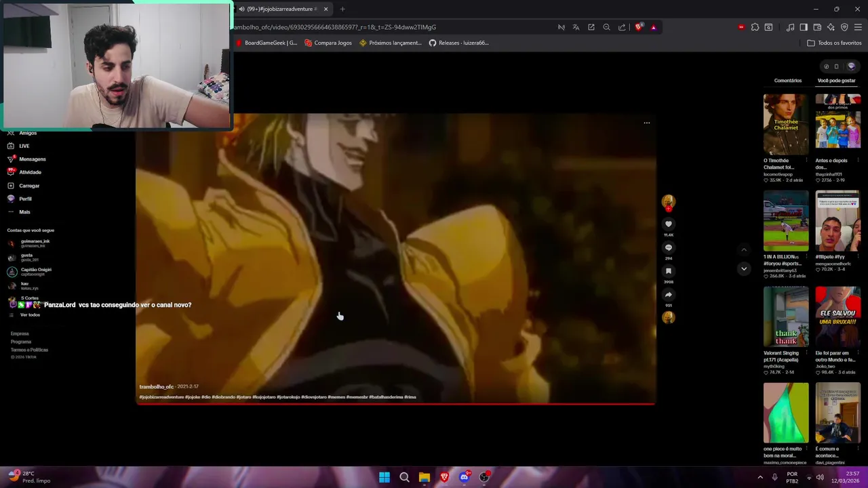This screenshot has width=868, height=488.
Task: Open followed account Capitão Onigiri
Action: pos(30,271)
